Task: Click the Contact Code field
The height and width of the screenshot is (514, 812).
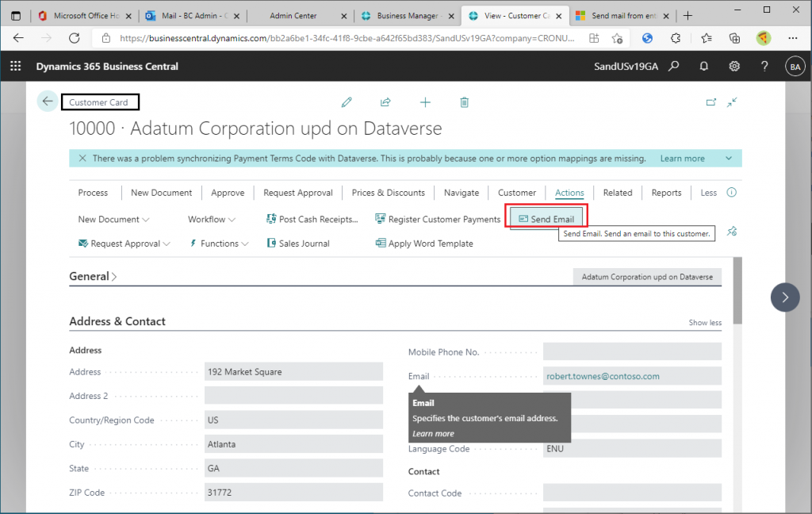Action: 632,493
